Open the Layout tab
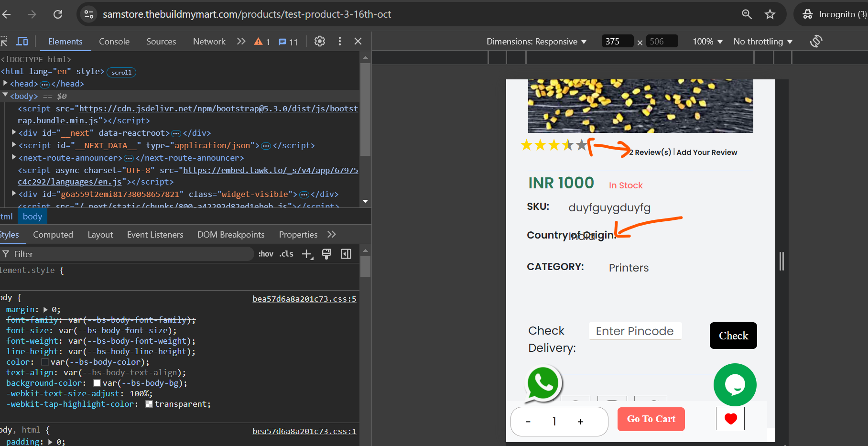Image resolution: width=868 pixels, height=446 pixels. tap(100, 235)
